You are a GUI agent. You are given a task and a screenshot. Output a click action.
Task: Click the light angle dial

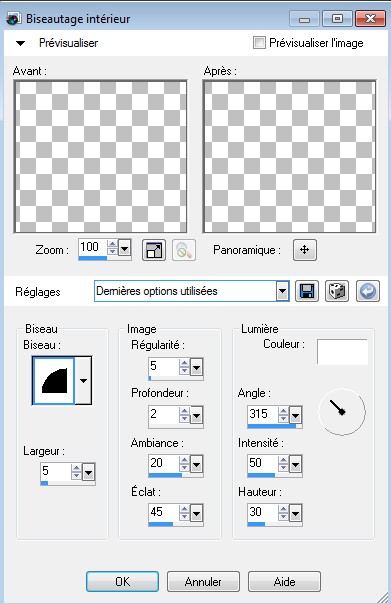pyautogui.click(x=342, y=412)
